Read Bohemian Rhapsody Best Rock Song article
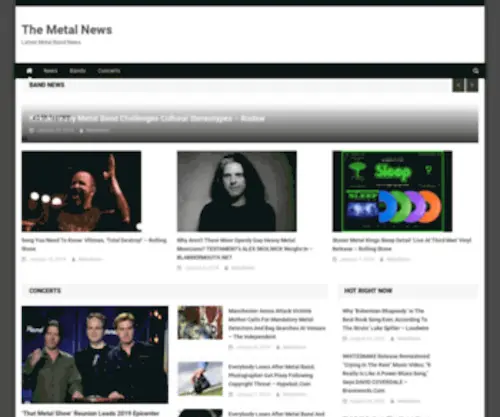The image size is (500, 417). 386,319
